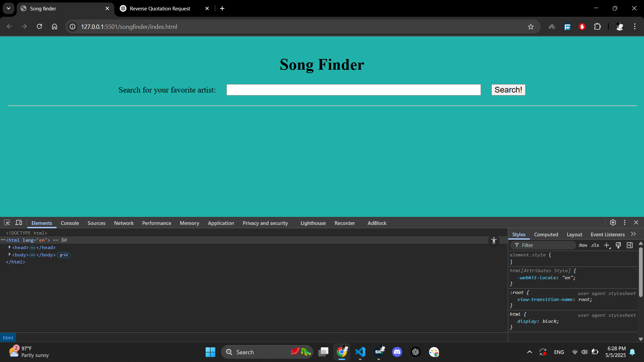Open the Recorder tab

click(344, 223)
